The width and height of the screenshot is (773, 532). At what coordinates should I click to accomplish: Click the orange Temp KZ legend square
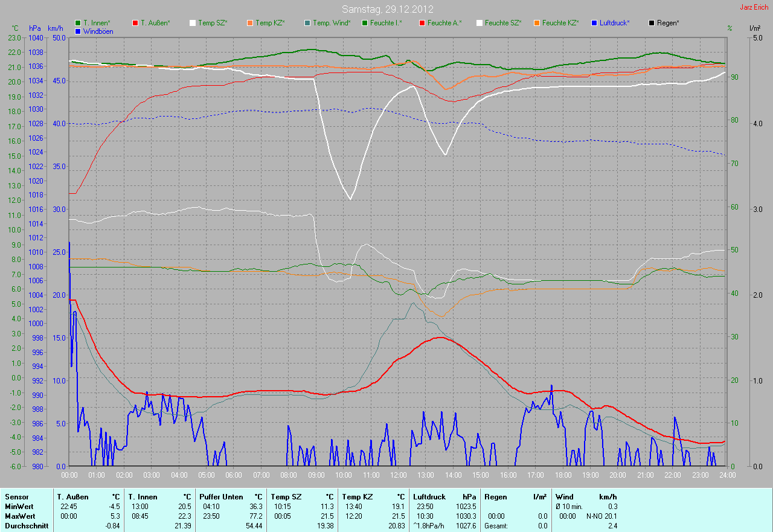tap(250, 23)
